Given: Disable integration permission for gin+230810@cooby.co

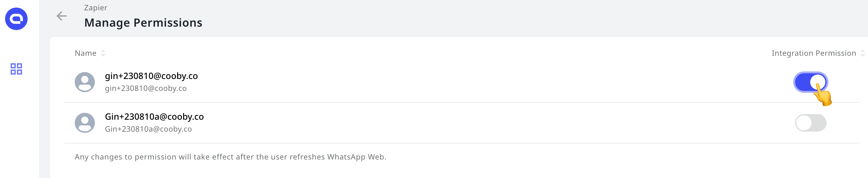Looking at the screenshot, I should pyautogui.click(x=811, y=82).
